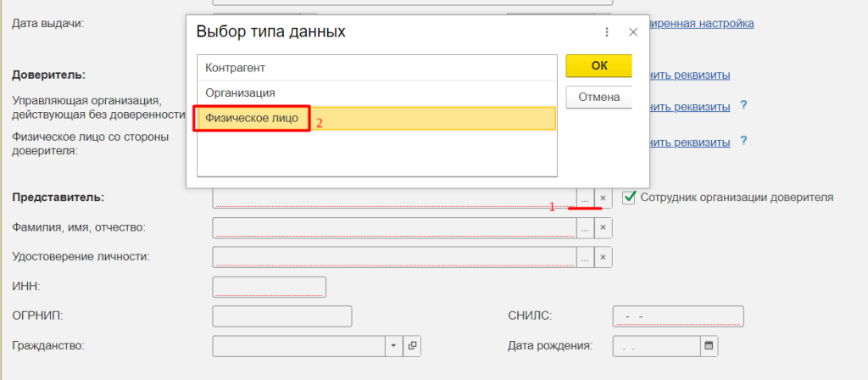Uncheck Сотрудник организации доверителя checkbox
The height and width of the screenshot is (380, 868).
pos(629,198)
